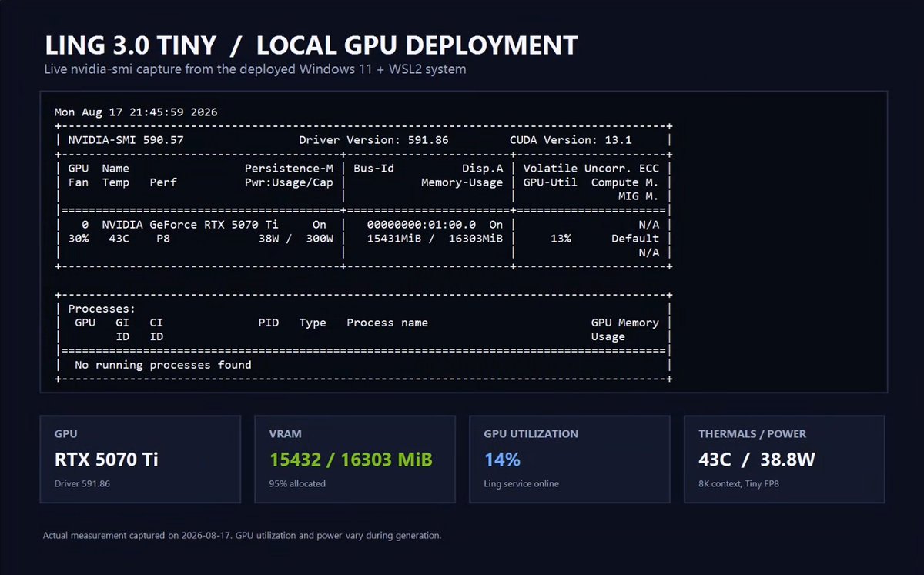Click the text 'CUDA Version: 13.1'

coord(571,140)
